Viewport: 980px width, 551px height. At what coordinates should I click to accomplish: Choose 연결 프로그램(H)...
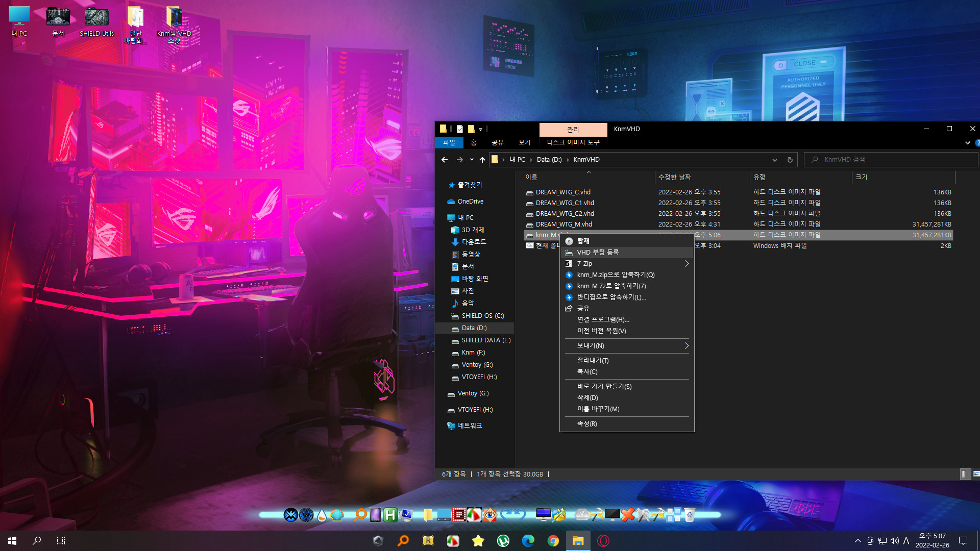(x=627, y=320)
